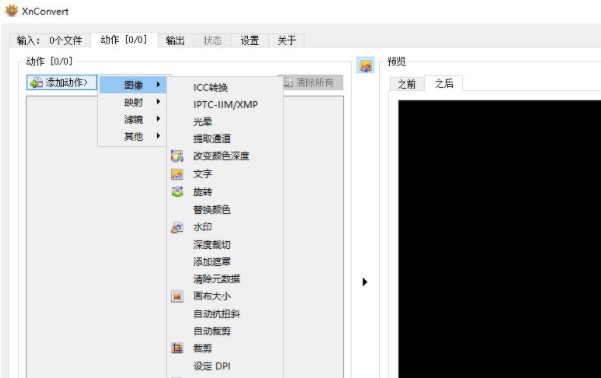Click the canvas size icon beside 画布大小
The width and height of the screenshot is (601, 378).
tap(177, 296)
